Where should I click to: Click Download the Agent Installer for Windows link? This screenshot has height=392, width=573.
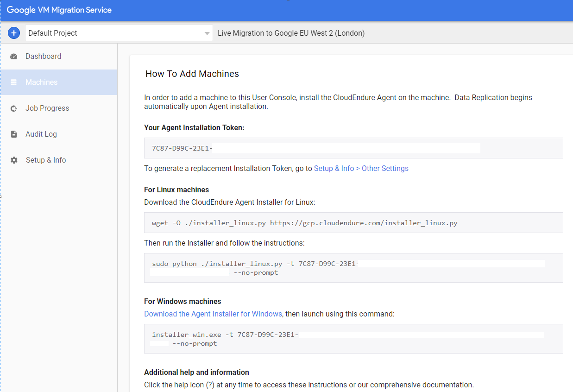click(x=213, y=314)
